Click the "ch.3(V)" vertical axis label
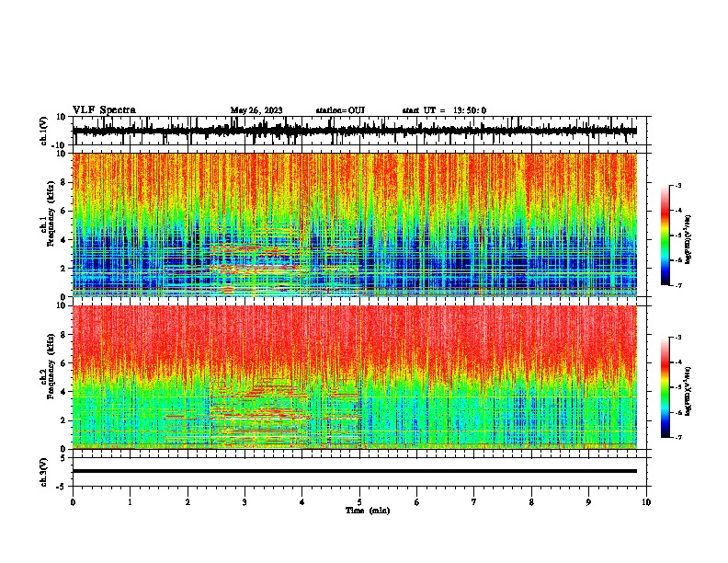The height and width of the screenshot is (563, 728). [x=44, y=472]
